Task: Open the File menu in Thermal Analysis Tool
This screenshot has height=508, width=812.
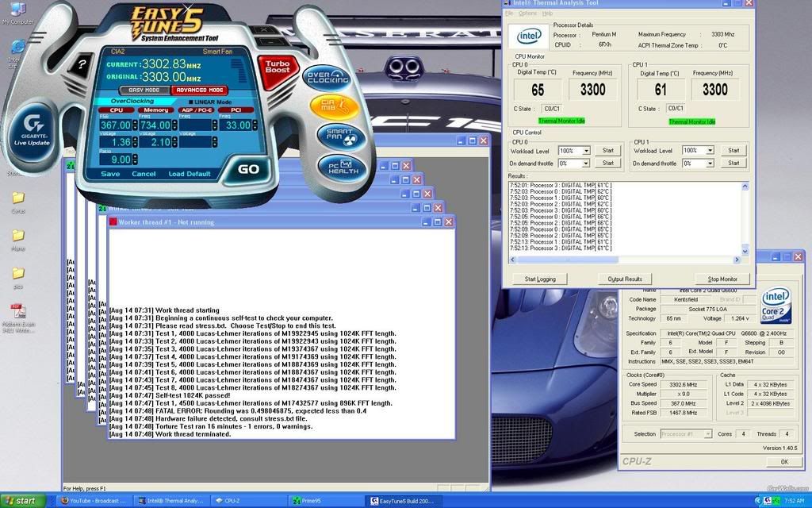Action: coord(510,13)
